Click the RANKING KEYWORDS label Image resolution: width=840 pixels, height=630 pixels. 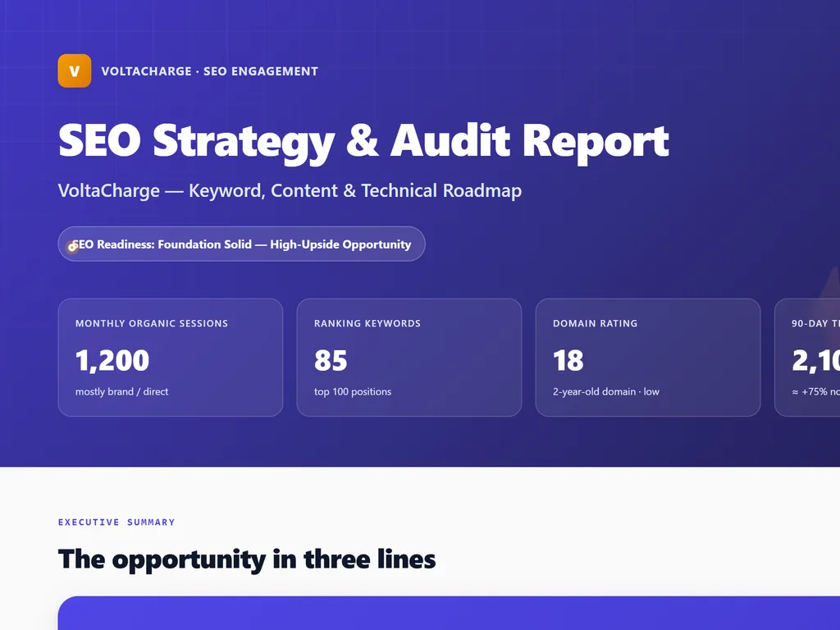pos(367,323)
